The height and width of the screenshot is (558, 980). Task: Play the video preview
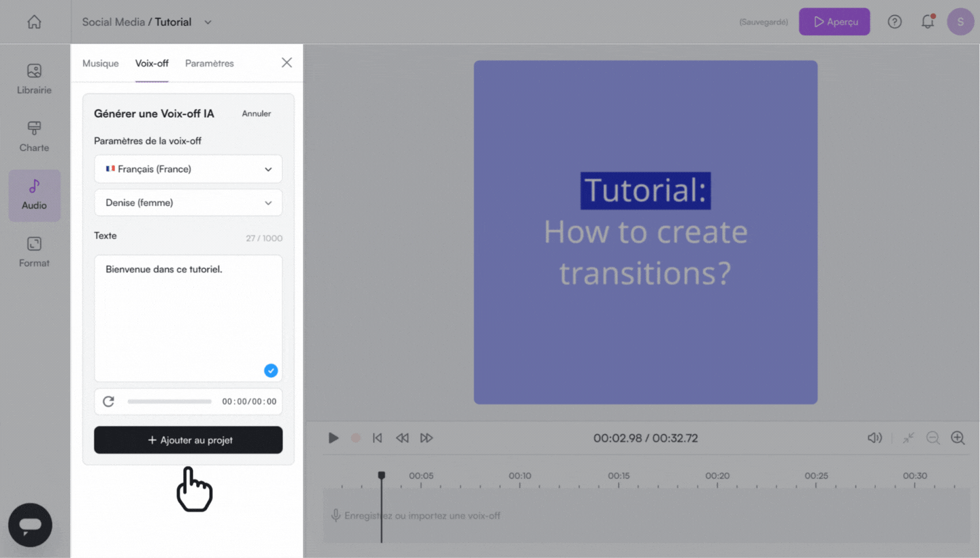click(333, 438)
